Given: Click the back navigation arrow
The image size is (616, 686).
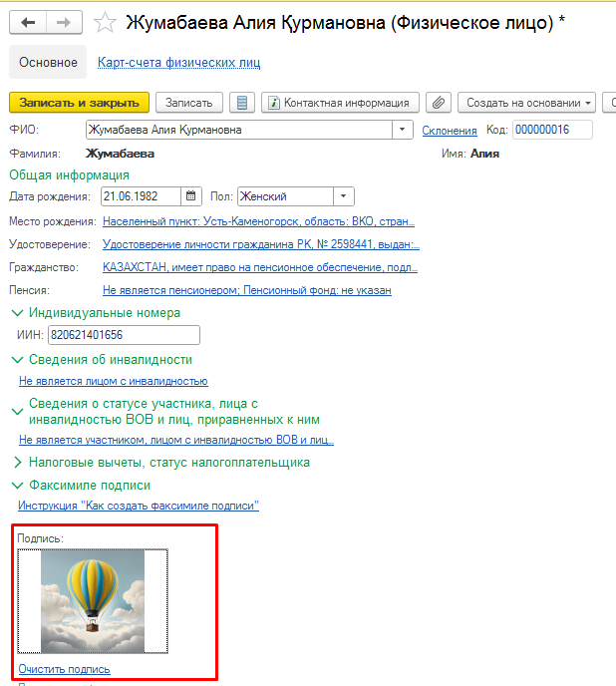Looking at the screenshot, I should pyautogui.click(x=28, y=22).
